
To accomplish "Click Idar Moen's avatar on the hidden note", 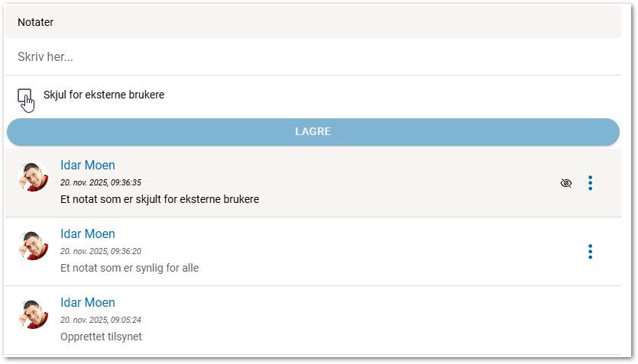I will coord(33,177).
